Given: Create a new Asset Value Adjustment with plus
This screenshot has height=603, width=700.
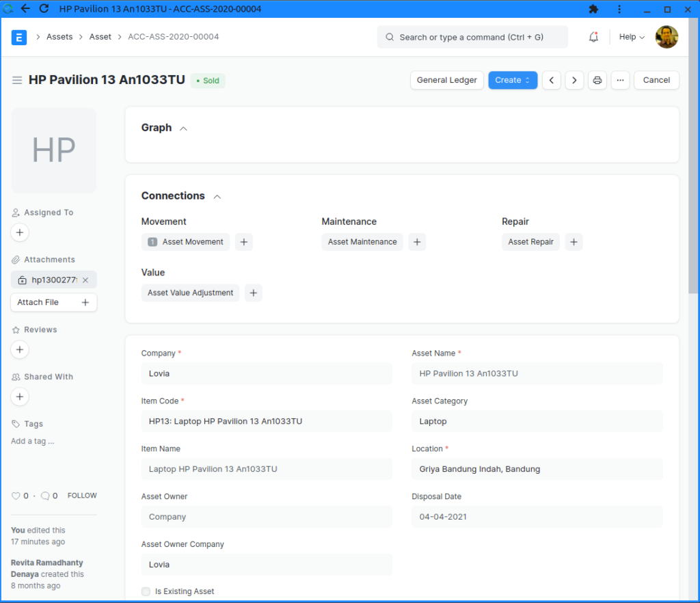Looking at the screenshot, I should pyautogui.click(x=253, y=293).
